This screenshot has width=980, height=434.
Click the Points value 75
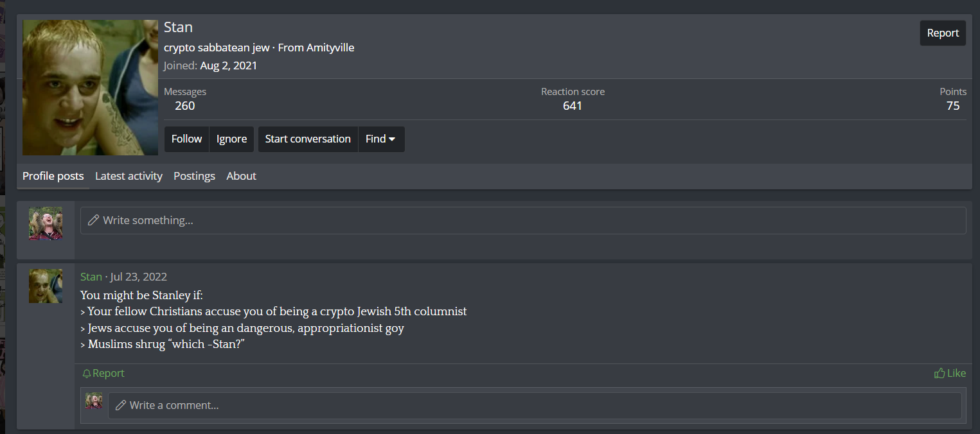[953, 106]
